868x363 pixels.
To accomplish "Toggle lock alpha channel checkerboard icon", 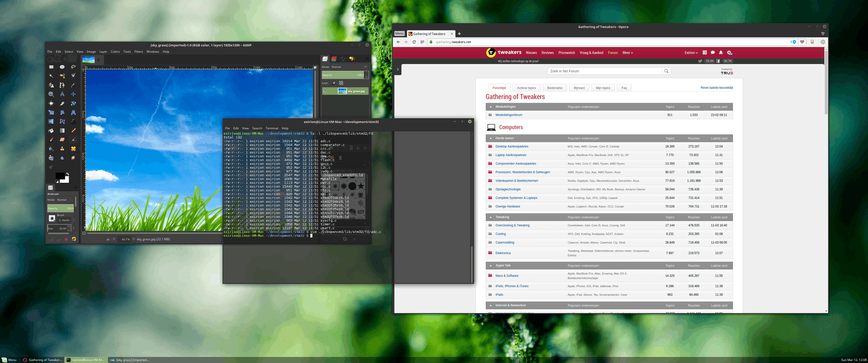I will point(341,83).
